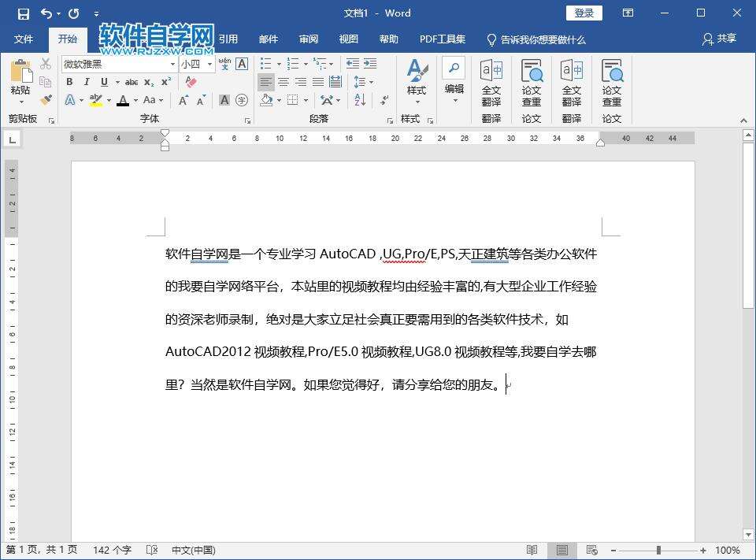Open the proofing check icon in status bar

(x=151, y=550)
